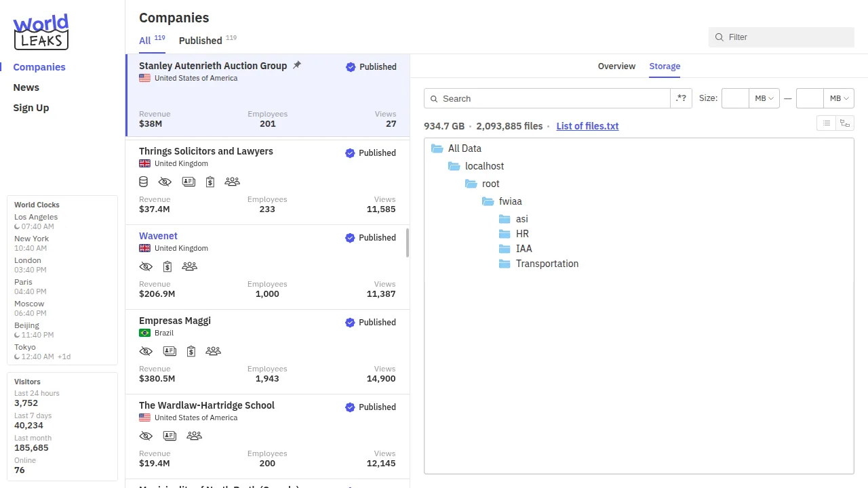Collapse the fwiaa folder in tree
The image size is (868, 488).
coord(488,201)
